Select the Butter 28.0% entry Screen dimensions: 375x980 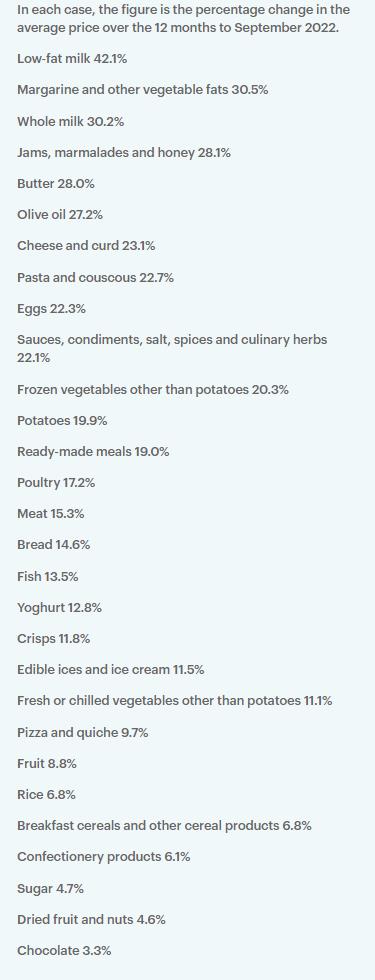click(56, 184)
